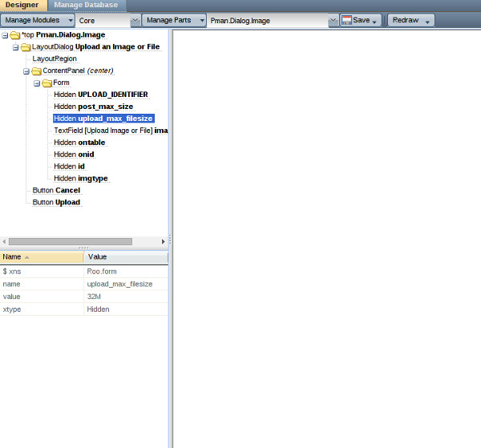Select Hidden post_max_size item
The height and width of the screenshot is (448, 481).
94,107
